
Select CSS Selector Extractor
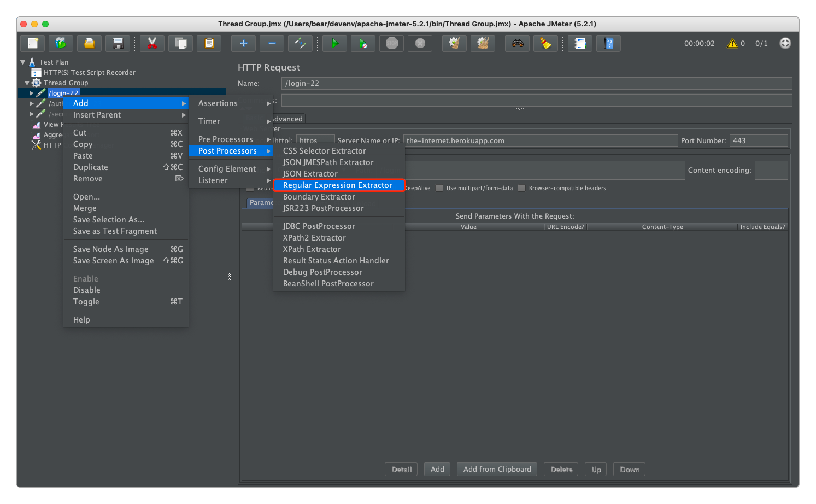339,150
